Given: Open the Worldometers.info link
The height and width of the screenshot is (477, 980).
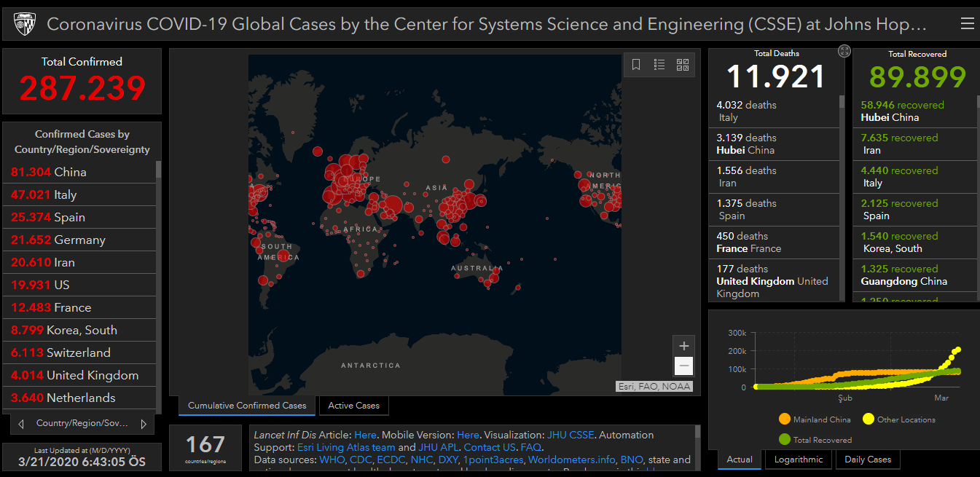Looking at the screenshot, I should coord(571,460).
